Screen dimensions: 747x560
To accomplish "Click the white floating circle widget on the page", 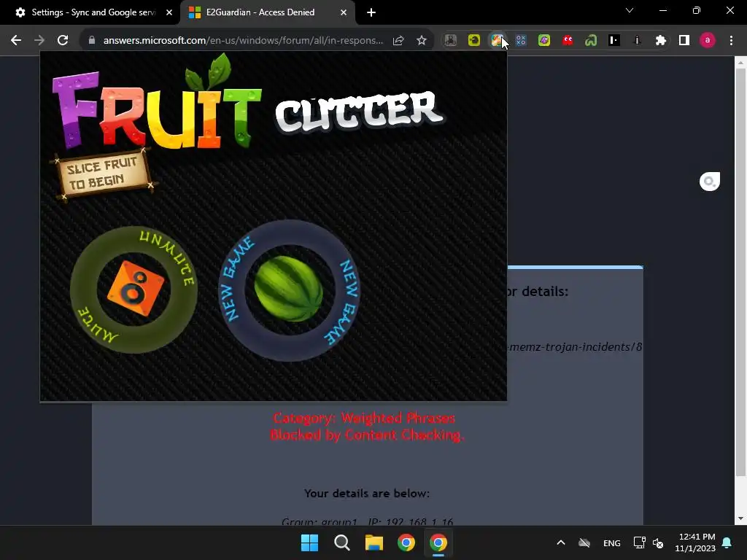I will click(x=709, y=182).
